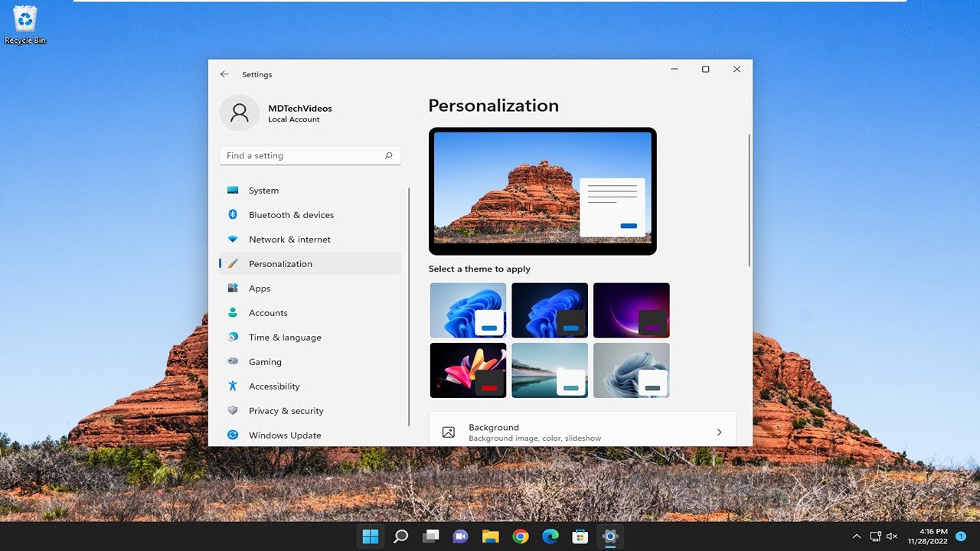Screen dimensions: 980x551
Task: Click the search magnifier in Find a setting
Action: click(x=389, y=155)
